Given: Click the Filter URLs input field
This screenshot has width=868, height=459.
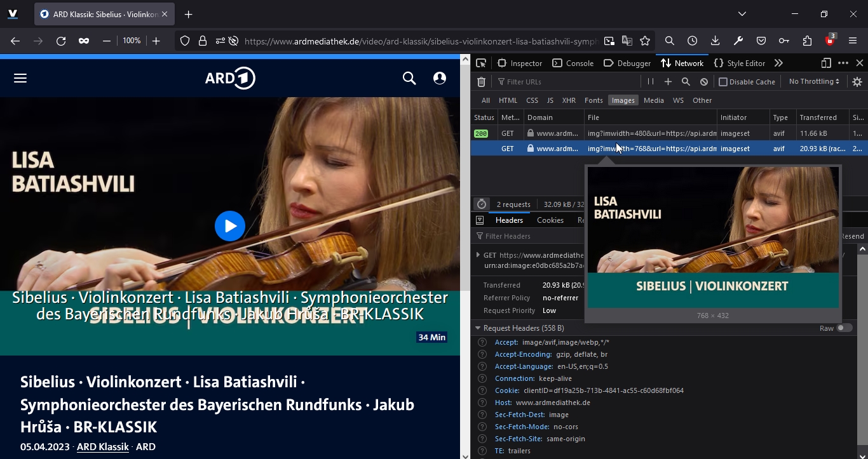Looking at the screenshot, I should point(566,82).
